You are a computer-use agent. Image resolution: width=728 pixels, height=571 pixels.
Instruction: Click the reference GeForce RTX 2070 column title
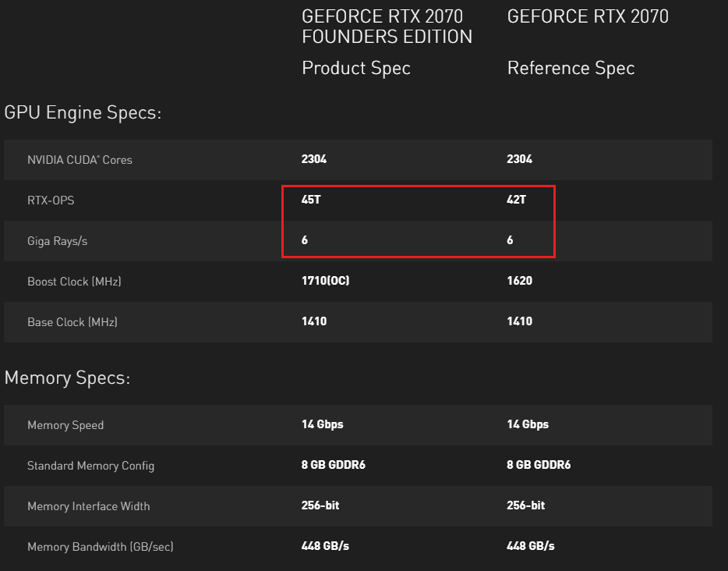coord(588,16)
